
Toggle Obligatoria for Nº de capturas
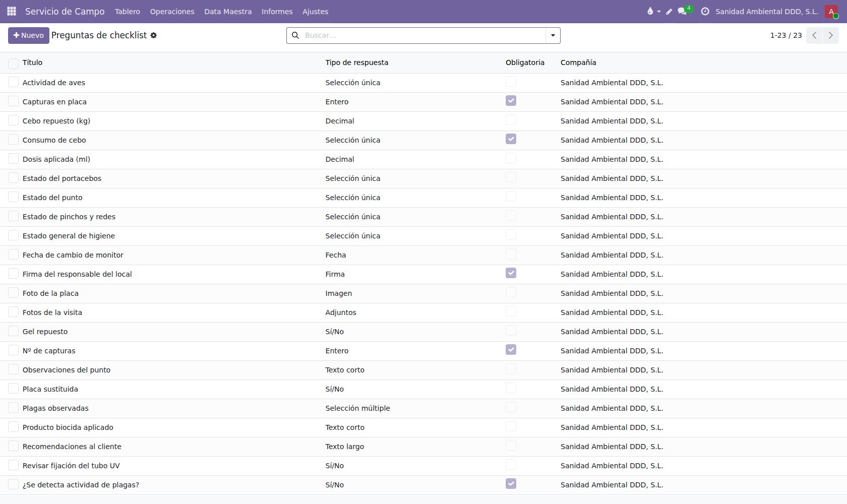[x=511, y=350]
